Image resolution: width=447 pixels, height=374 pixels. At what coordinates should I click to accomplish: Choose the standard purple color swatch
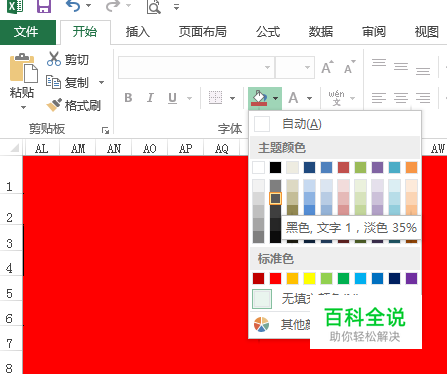click(x=411, y=278)
